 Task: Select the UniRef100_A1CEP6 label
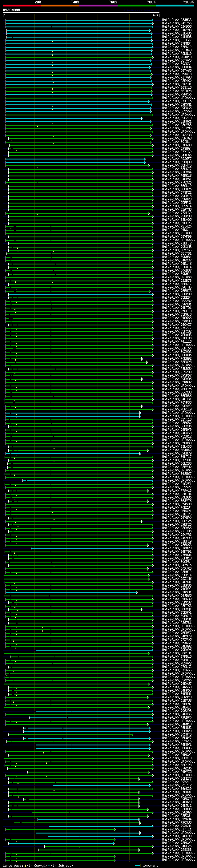[177, 223]
